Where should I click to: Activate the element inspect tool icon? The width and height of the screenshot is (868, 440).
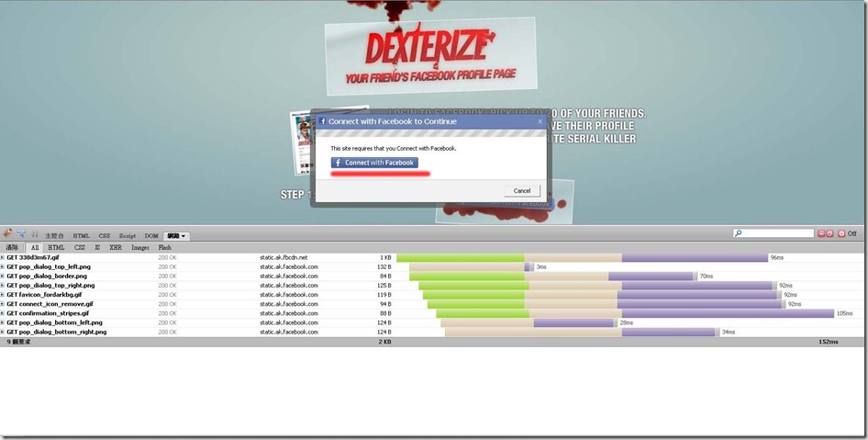pyautogui.click(x=22, y=234)
